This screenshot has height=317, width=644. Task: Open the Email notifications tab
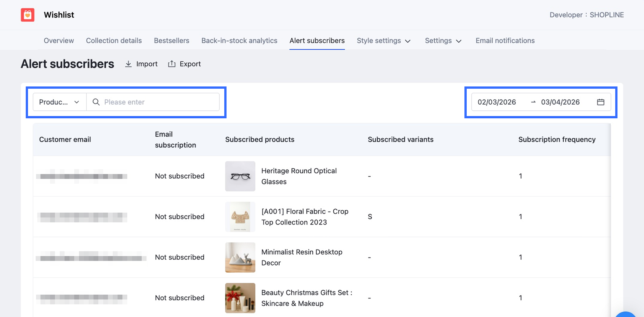point(505,41)
